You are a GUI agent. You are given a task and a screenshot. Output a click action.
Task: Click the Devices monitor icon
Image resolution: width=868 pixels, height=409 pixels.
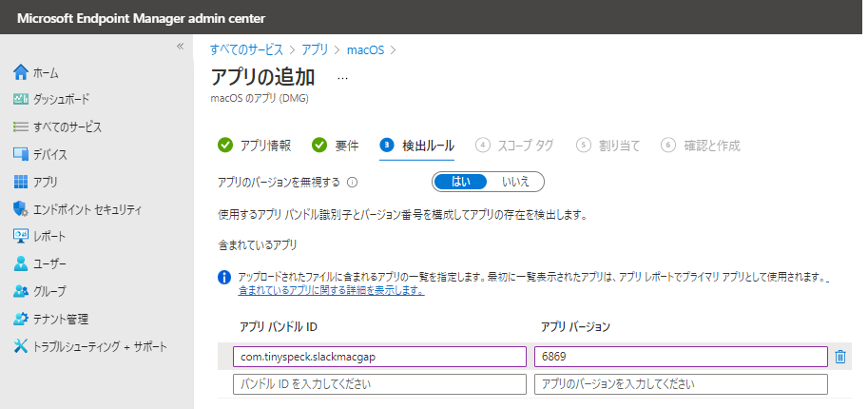pyautogui.click(x=21, y=154)
